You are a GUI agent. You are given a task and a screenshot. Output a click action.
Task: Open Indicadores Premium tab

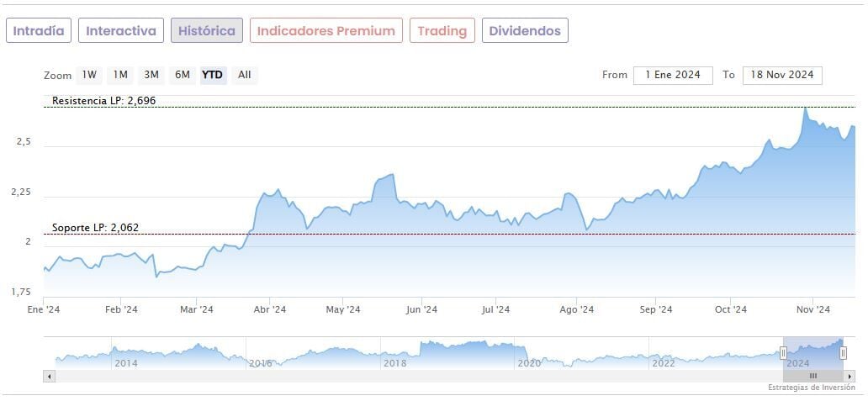325,31
